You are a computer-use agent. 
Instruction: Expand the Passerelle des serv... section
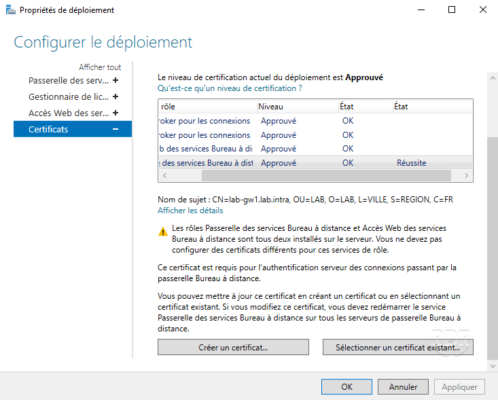coord(116,80)
